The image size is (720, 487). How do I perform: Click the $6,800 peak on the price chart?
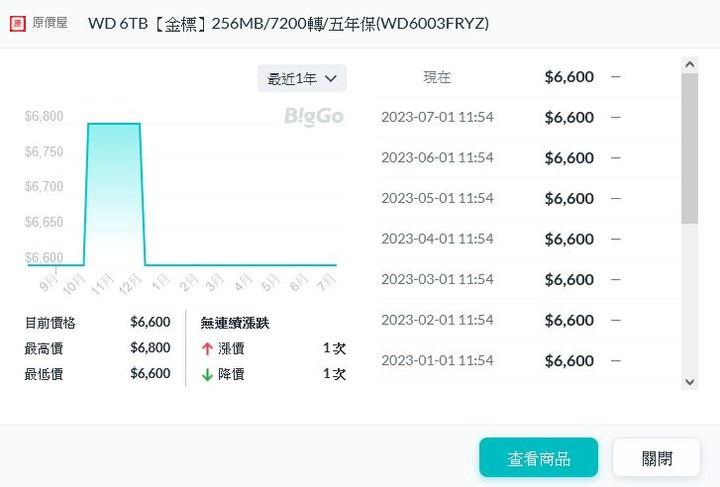click(113, 124)
